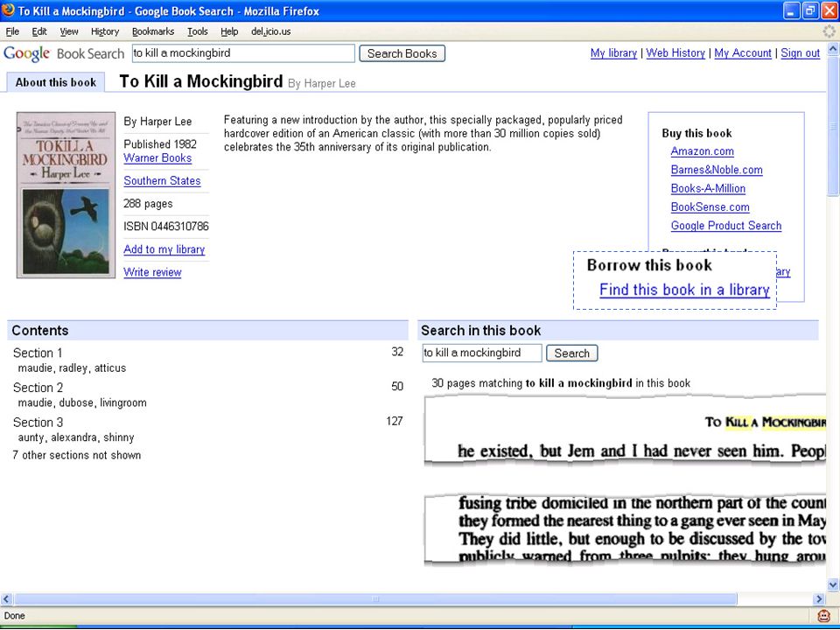Click the 'Published 1982' text
This screenshot has height=630, width=840.
pos(160,144)
